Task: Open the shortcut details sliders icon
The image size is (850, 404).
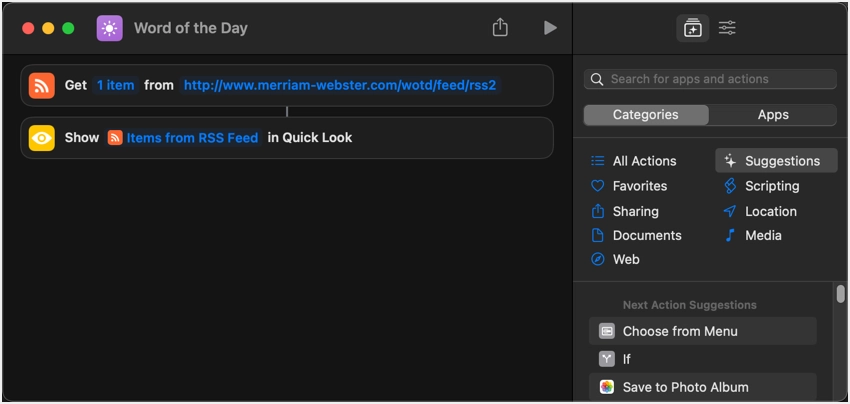Action: click(727, 28)
